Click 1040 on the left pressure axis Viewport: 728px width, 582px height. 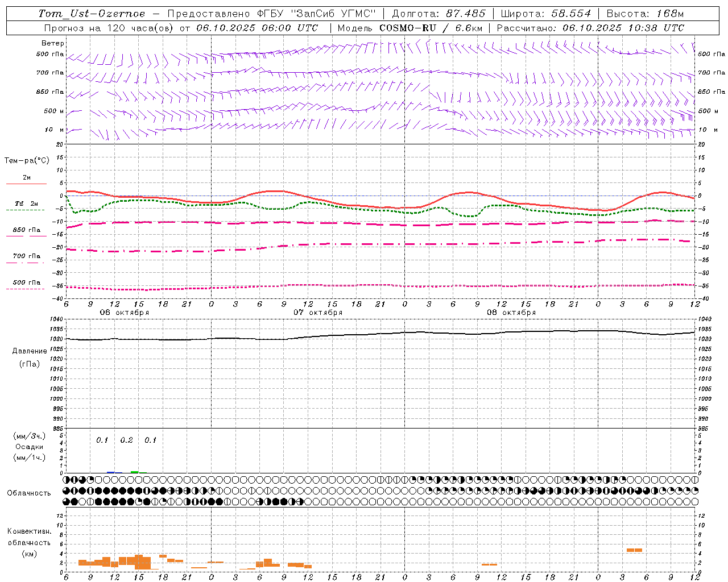pyautogui.click(x=57, y=319)
